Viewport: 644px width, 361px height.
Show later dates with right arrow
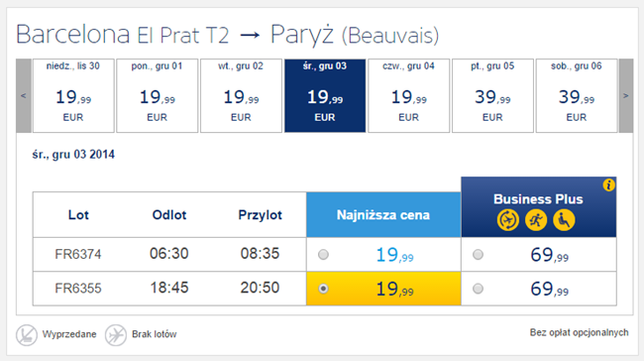pos(626,96)
